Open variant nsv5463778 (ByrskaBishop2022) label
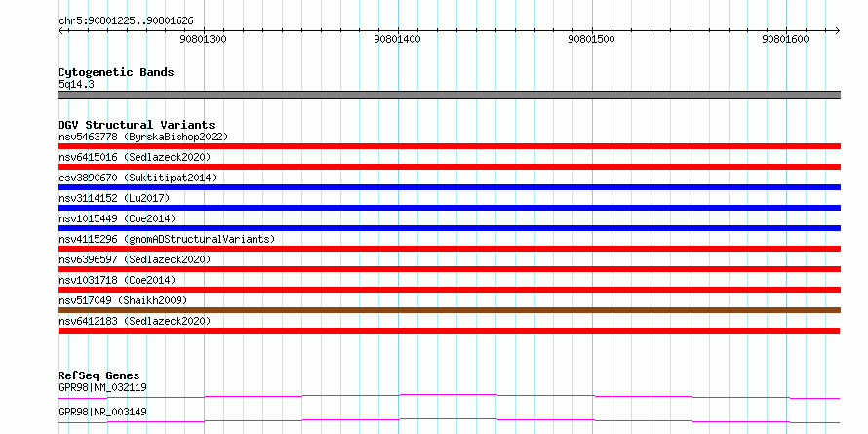This screenshot has height=434, width=868. [x=143, y=137]
